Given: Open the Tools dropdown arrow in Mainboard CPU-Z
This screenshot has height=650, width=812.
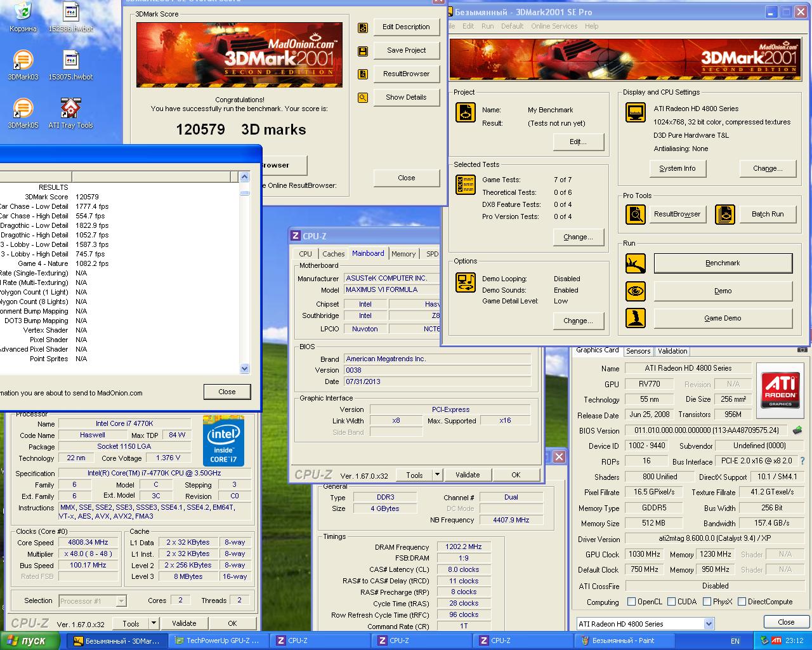Looking at the screenshot, I should (437, 475).
